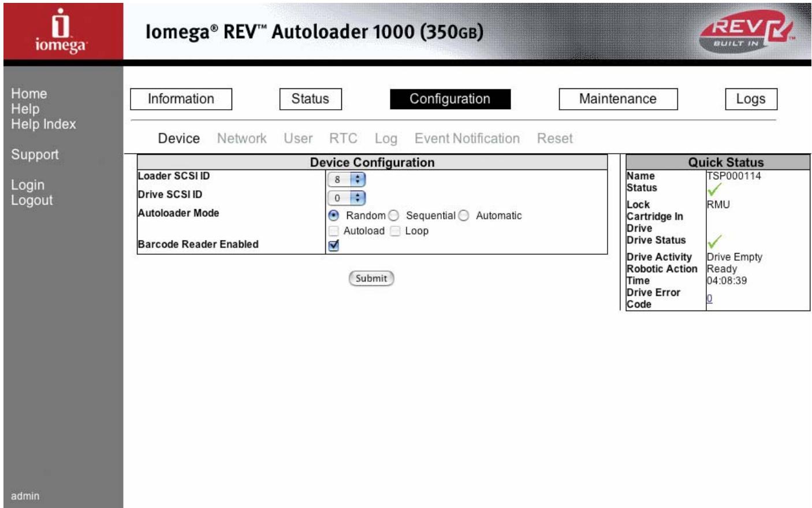
Task: Switch to Event Notification sub-tab
Action: coord(467,139)
